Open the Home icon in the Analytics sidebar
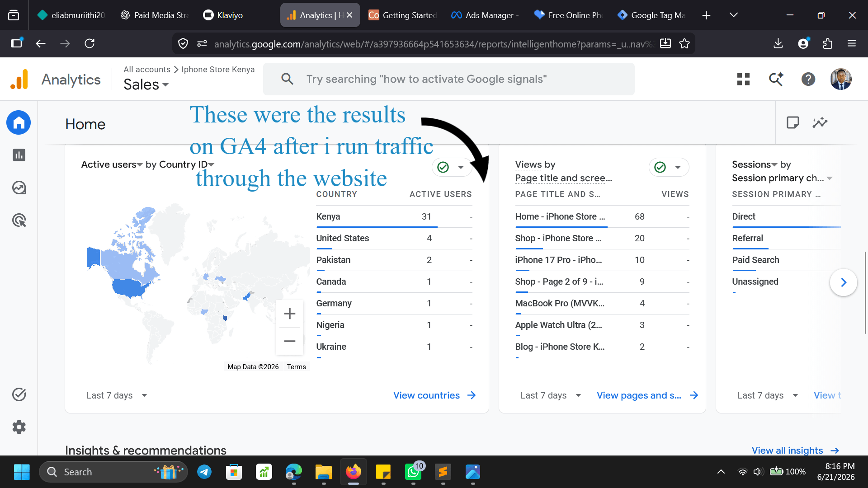Image resolution: width=868 pixels, height=488 pixels. click(x=19, y=122)
